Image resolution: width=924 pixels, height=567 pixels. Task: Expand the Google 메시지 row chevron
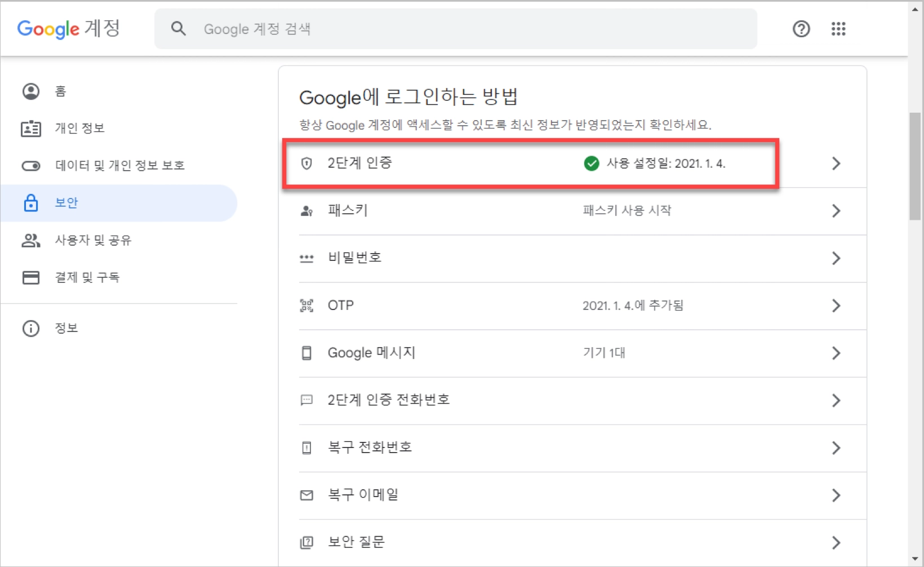[x=836, y=353]
